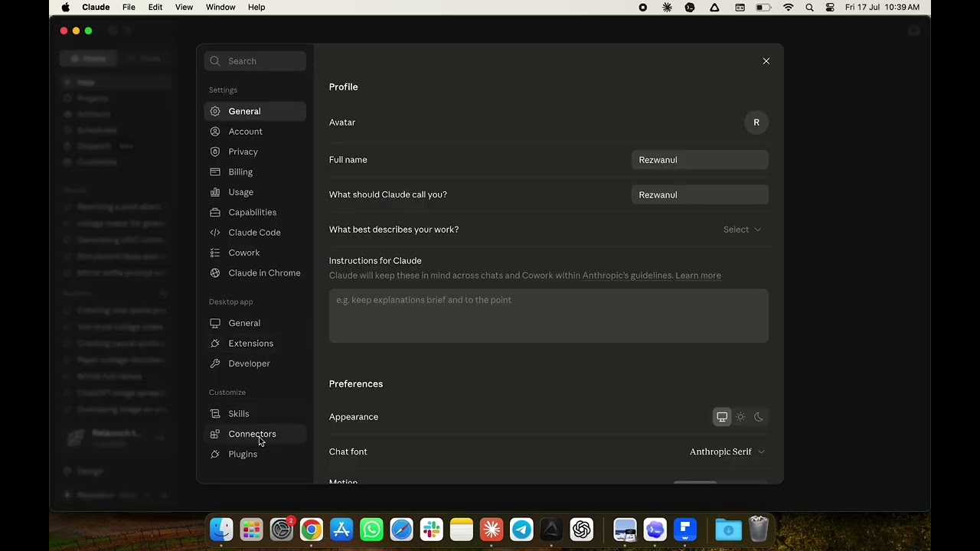Close the settings dialog with the X

(x=766, y=61)
